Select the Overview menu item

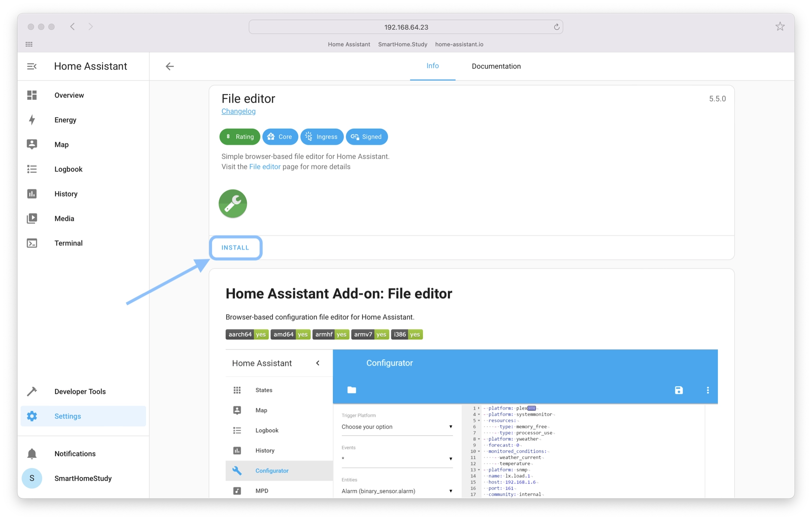point(83,95)
